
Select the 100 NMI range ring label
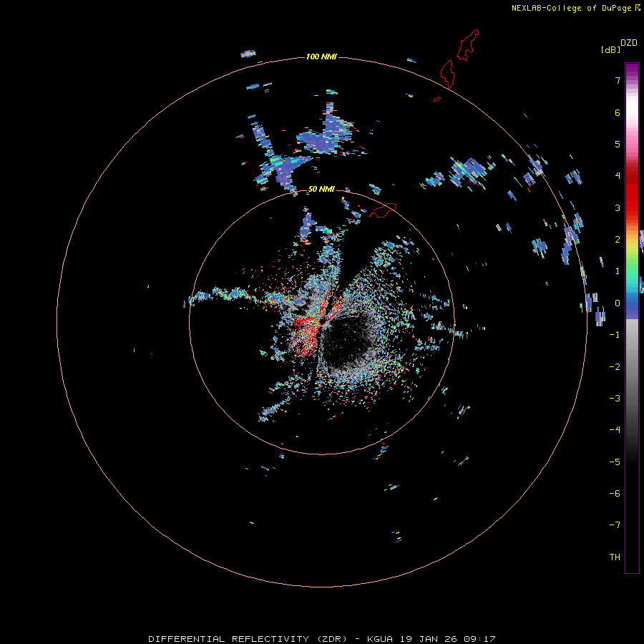click(x=321, y=57)
